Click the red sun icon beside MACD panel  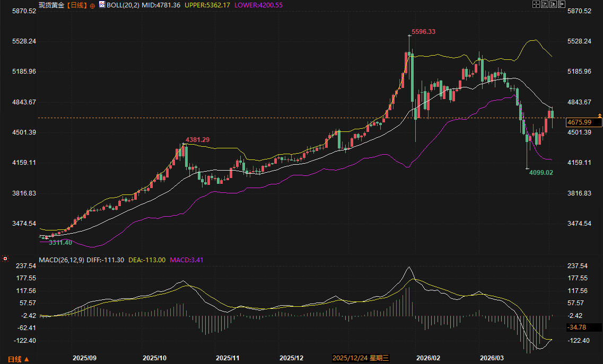click(x=5, y=259)
